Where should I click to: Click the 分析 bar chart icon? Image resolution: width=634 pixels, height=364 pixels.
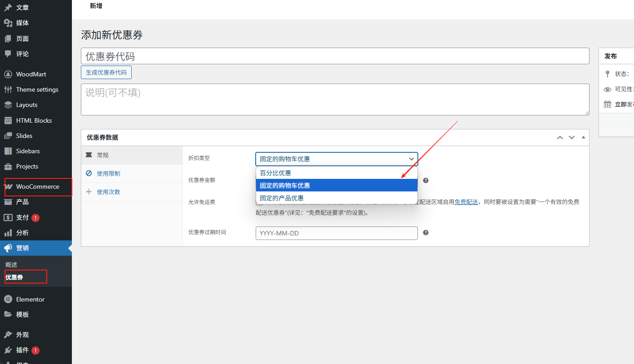(8, 233)
